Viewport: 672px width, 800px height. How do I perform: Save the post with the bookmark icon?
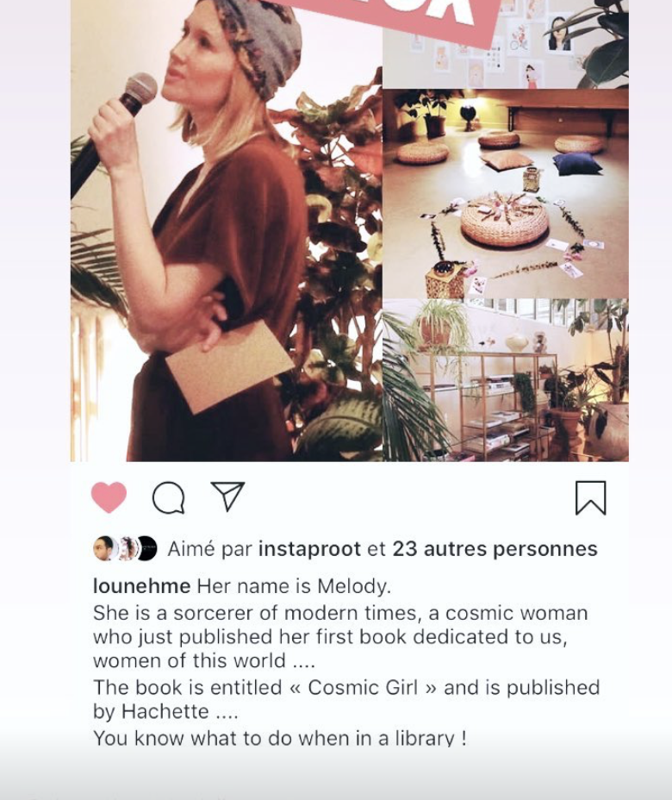(x=590, y=497)
